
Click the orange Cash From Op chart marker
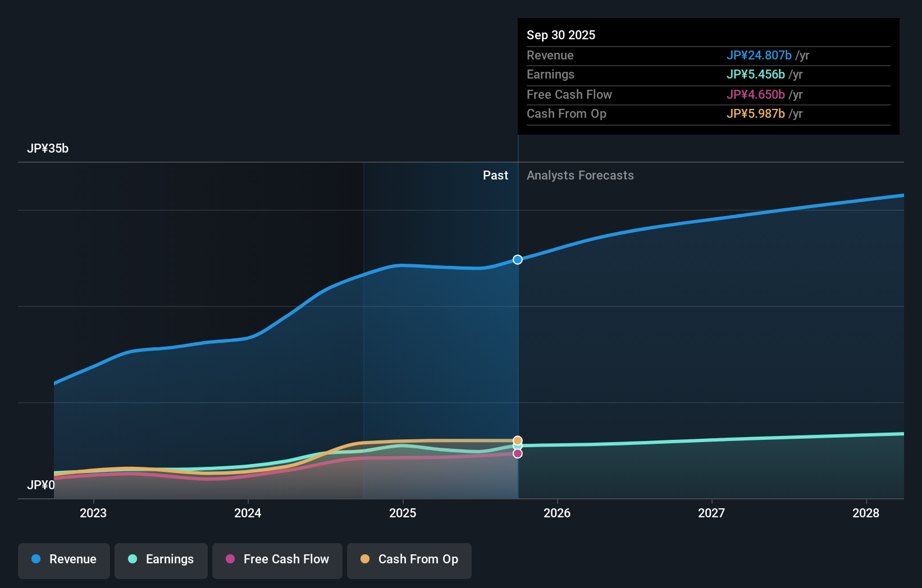[x=517, y=440]
